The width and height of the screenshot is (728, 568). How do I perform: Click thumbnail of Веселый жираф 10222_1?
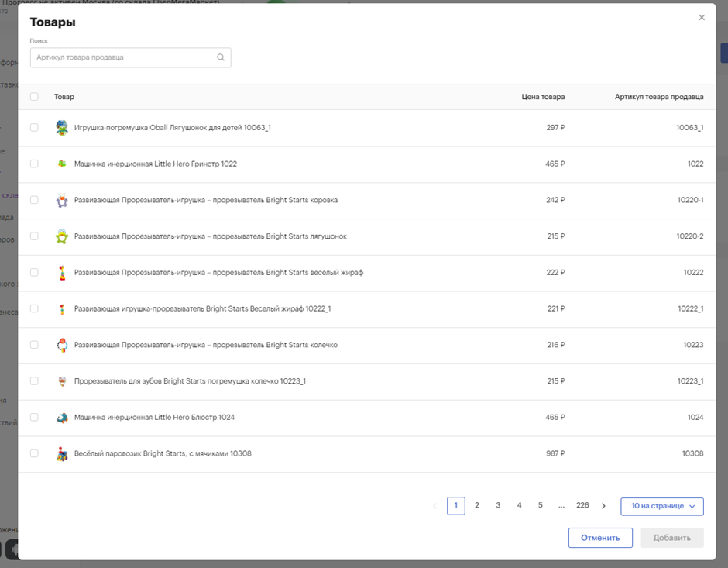pyautogui.click(x=62, y=308)
